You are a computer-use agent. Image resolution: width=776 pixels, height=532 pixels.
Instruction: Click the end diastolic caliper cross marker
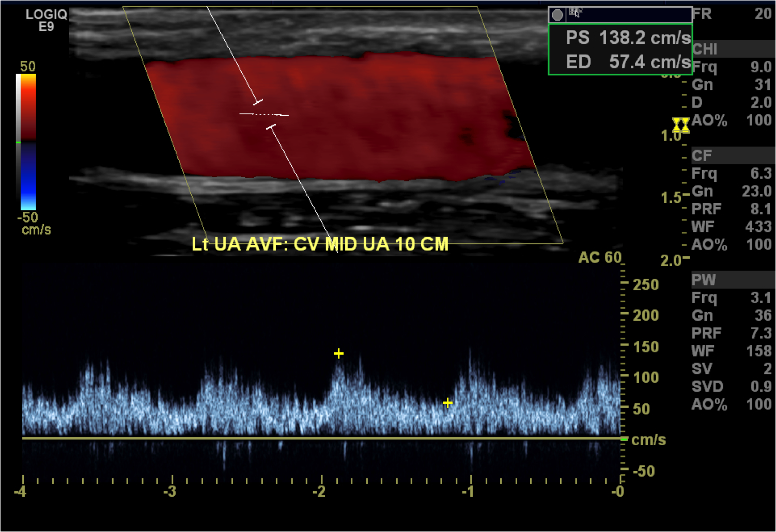pos(447,402)
